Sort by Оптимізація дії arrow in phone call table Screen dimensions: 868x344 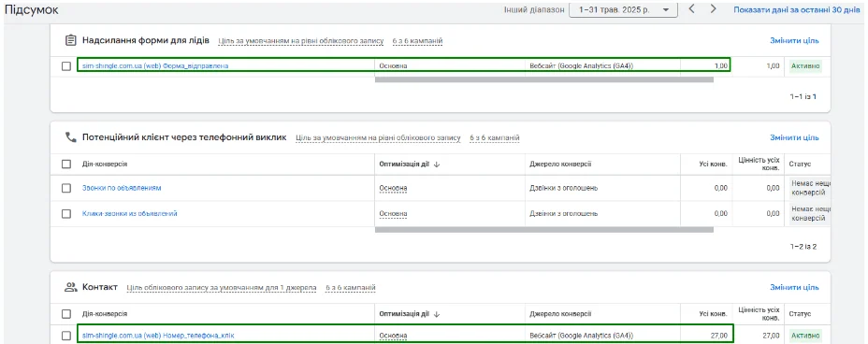437,165
